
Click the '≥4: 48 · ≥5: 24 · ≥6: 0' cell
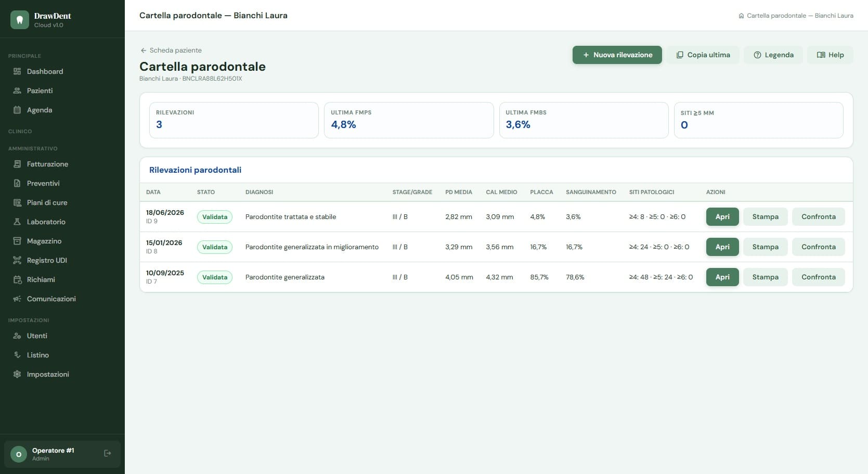661,277
